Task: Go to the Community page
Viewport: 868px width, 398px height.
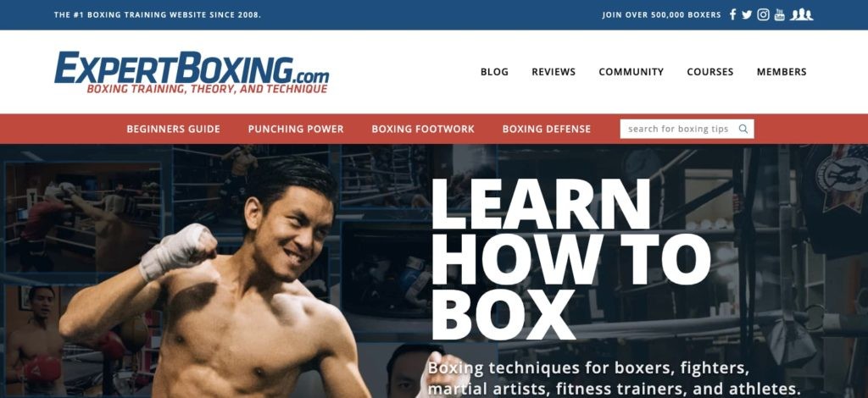Action: pos(631,72)
